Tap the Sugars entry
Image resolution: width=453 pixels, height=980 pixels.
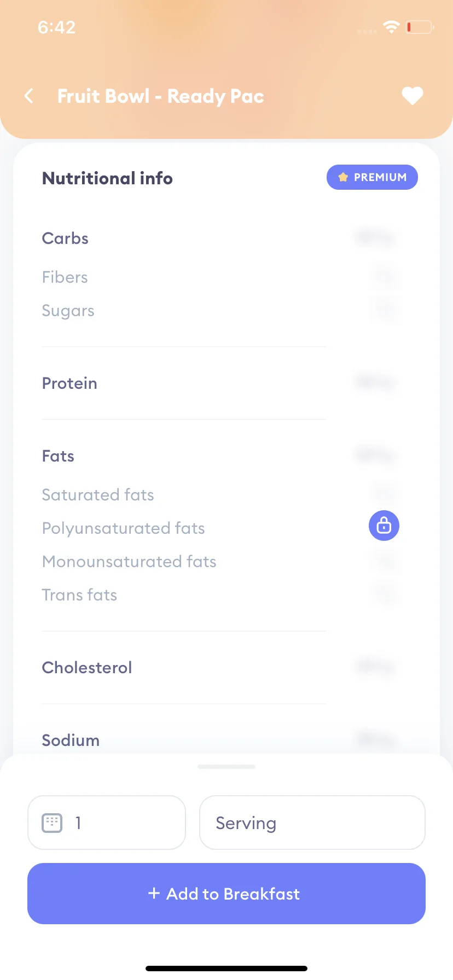point(68,311)
